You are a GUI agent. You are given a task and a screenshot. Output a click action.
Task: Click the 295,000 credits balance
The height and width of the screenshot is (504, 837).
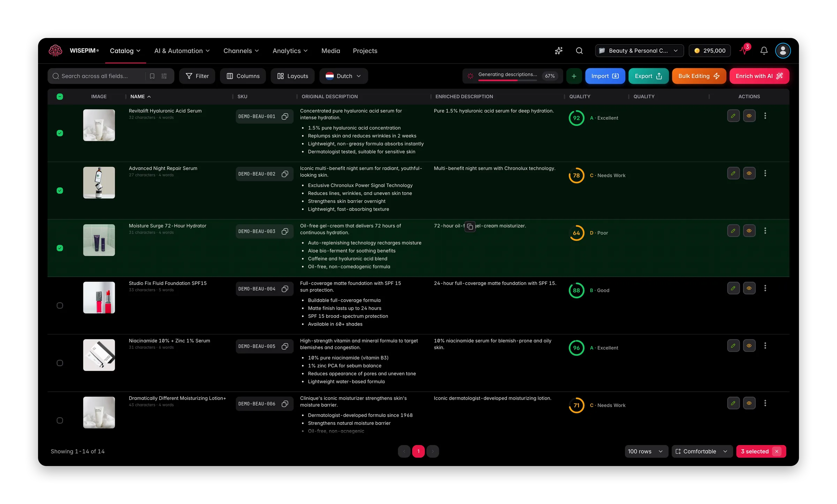[x=710, y=51]
